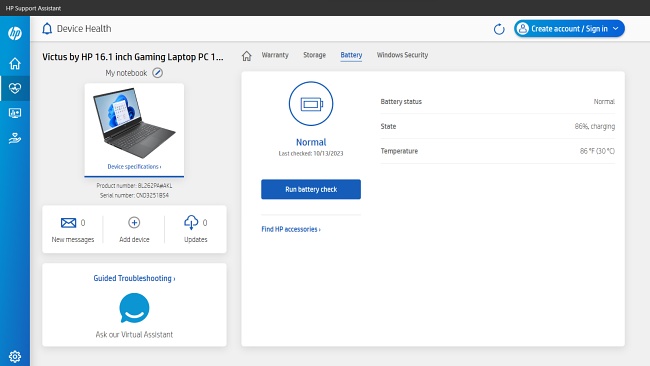Screen dimensions: 650x366
Task: Open Device specifications link
Action: tap(134, 167)
